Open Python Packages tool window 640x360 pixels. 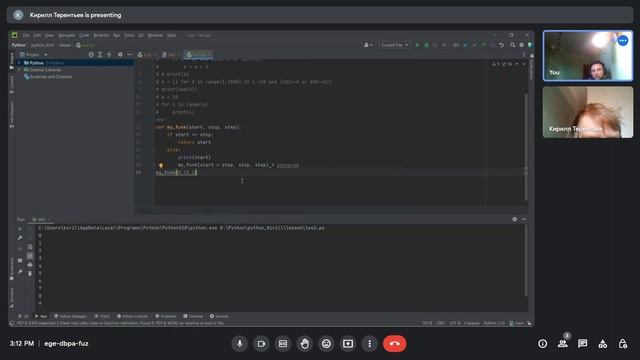pyautogui.click(x=70, y=316)
